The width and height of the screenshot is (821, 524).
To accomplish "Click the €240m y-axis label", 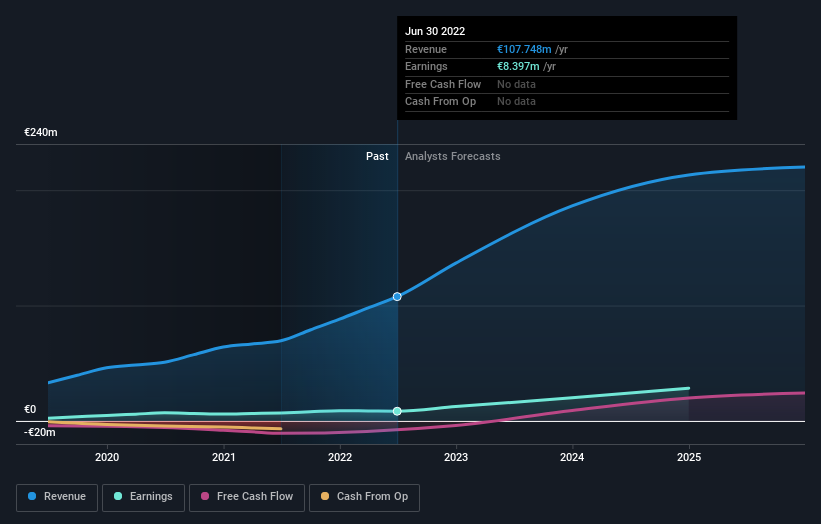I will (41, 132).
